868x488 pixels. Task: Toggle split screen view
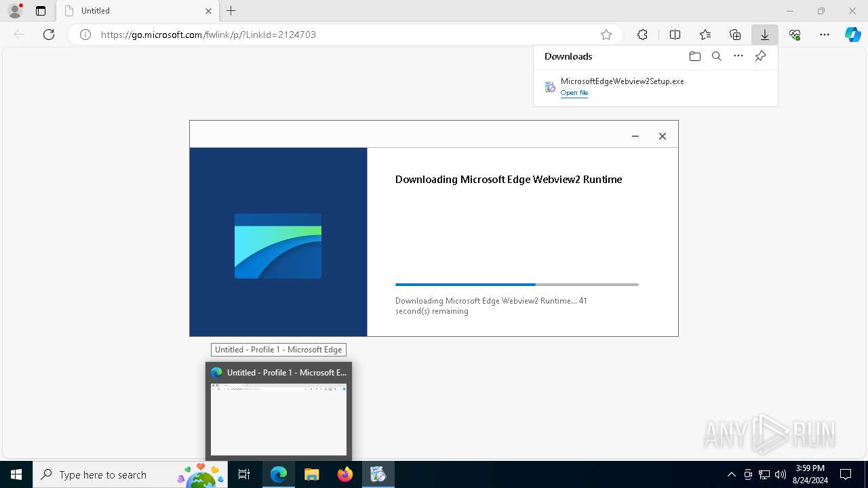point(675,35)
